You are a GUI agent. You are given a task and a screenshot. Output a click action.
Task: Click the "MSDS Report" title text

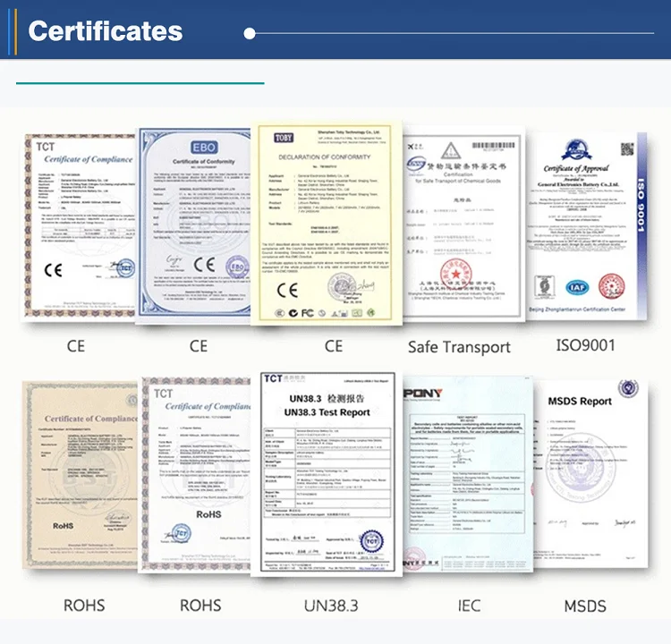tap(580, 402)
